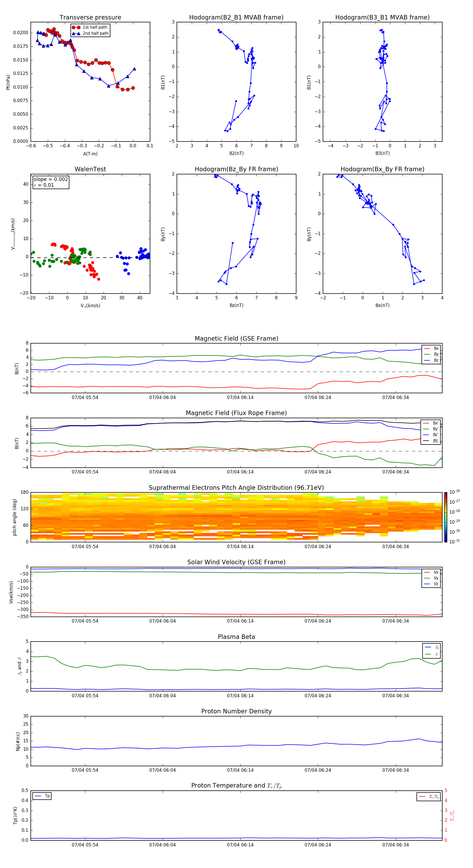Image resolution: width=473 pixels, height=868 pixels.
Task: Click '07/04 06:14' tick under Proton Temperature panel
Action: point(240,845)
